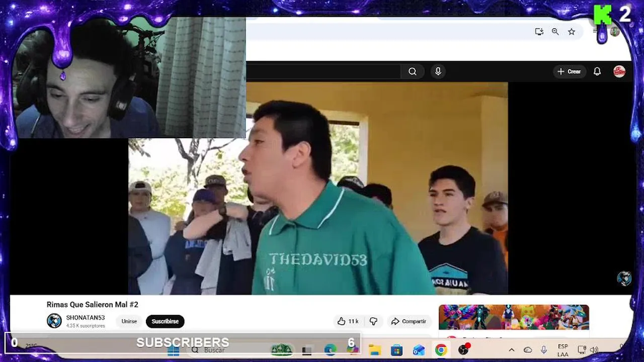Like the video (11 k)

348,321
